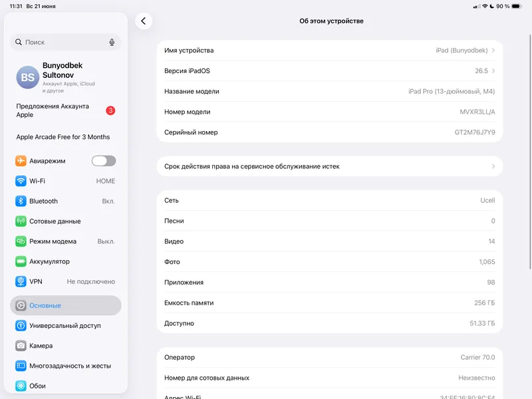Click the vertical scrollbar on the right
This screenshot has height=399, width=532.
(x=530, y=152)
